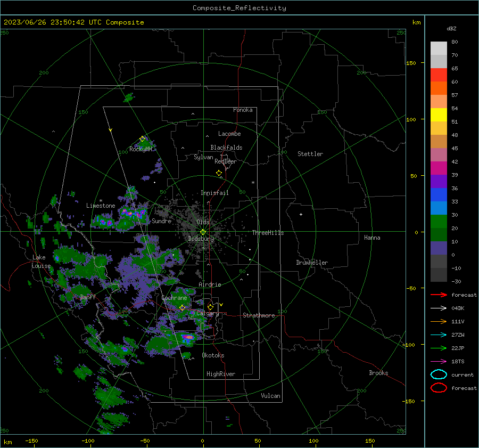Click the 'Limestone' map label
This screenshot has width=479, height=448.
point(101,206)
